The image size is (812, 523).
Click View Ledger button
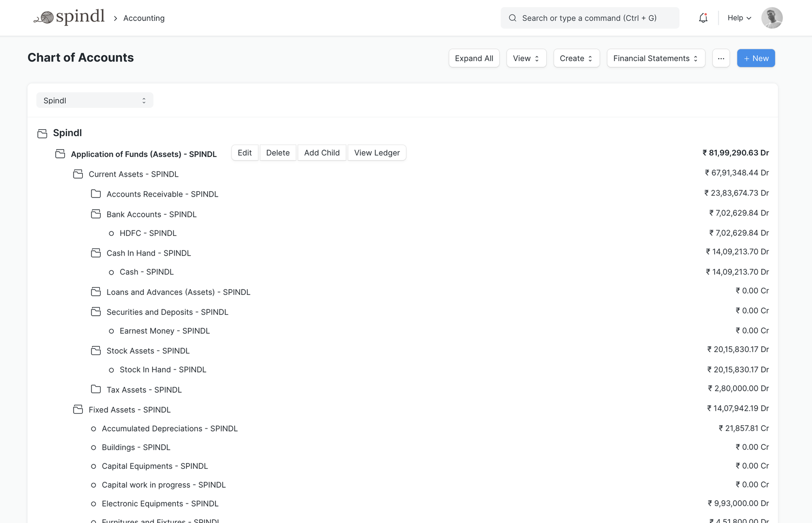pyautogui.click(x=377, y=153)
